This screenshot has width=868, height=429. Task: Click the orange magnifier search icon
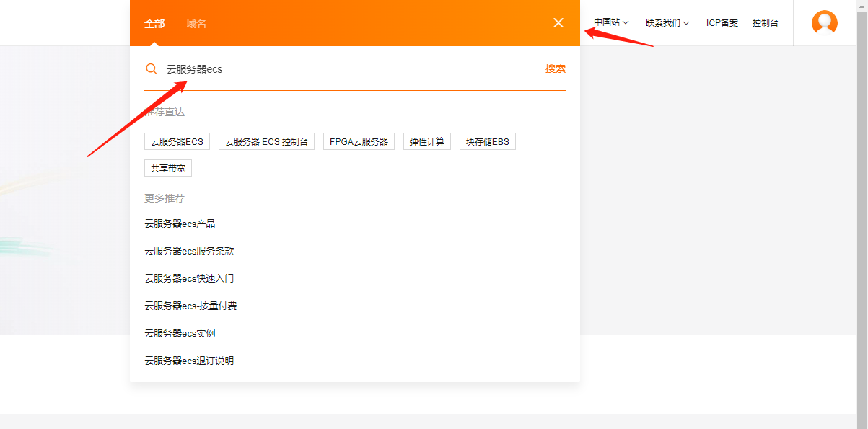pyautogui.click(x=152, y=69)
